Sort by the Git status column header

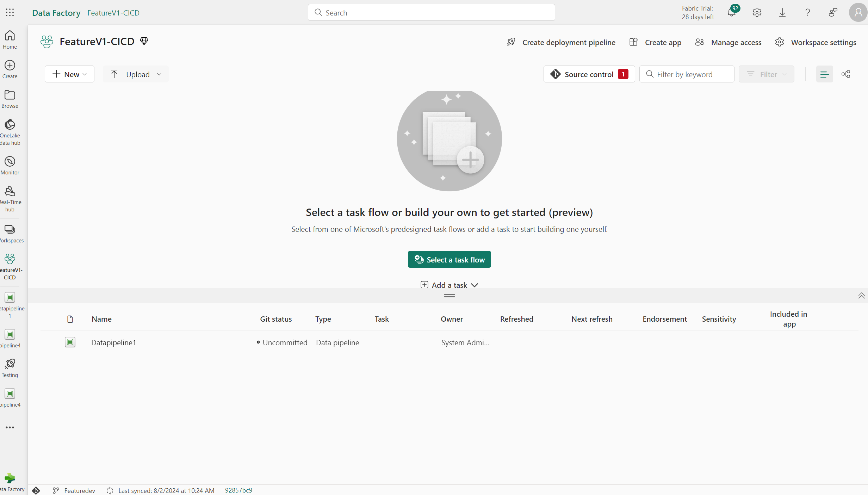pyautogui.click(x=276, y=319)
